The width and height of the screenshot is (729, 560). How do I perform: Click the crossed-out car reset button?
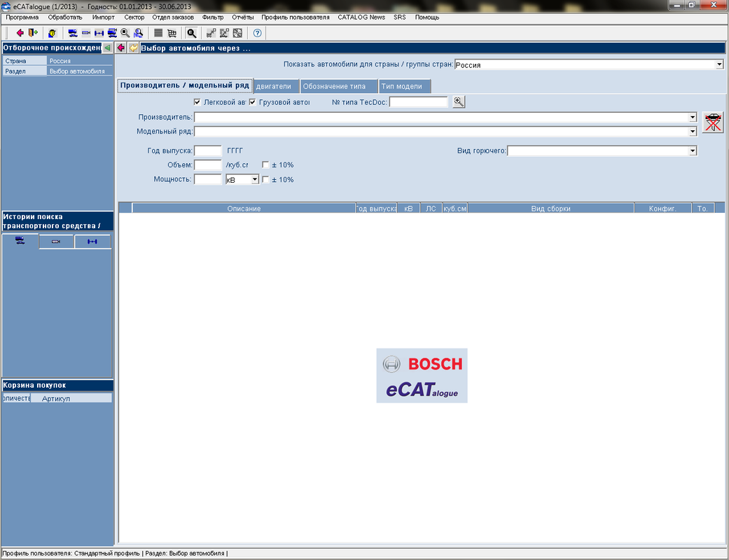coord(713,122)
